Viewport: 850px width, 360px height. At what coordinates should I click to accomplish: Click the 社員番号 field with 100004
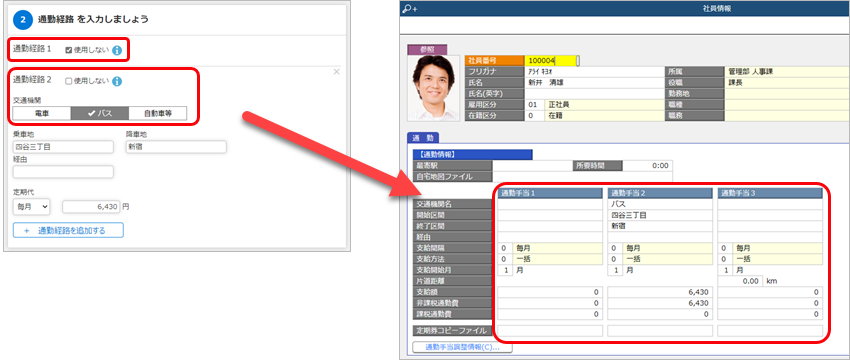(x=549, y=61)
